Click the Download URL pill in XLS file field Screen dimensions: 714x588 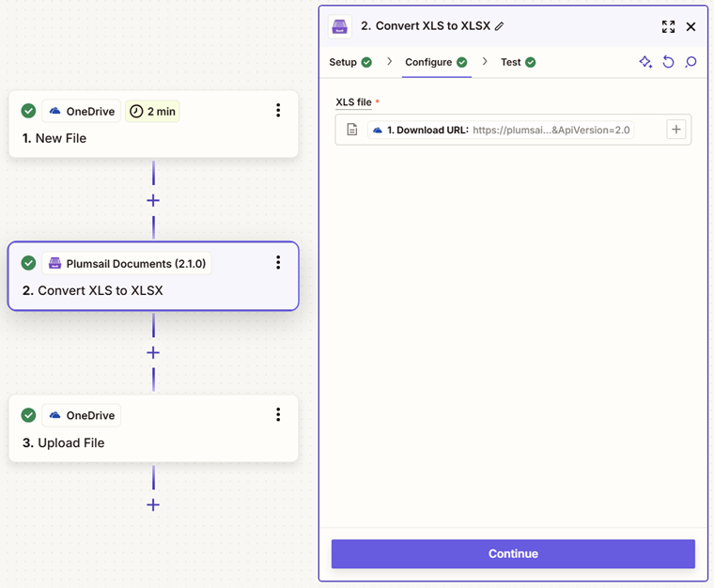[x=501, y=131]
